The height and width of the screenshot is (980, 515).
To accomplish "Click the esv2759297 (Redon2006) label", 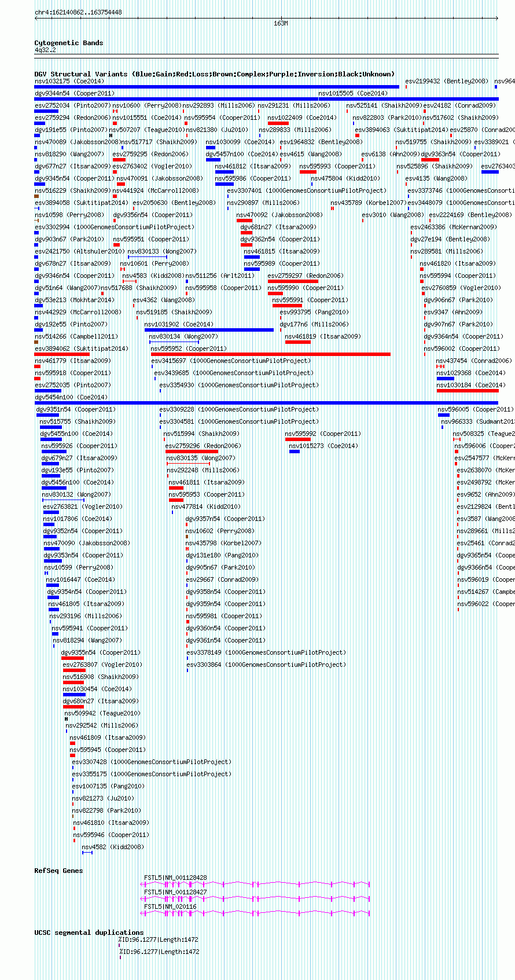I will click(306, 276).
